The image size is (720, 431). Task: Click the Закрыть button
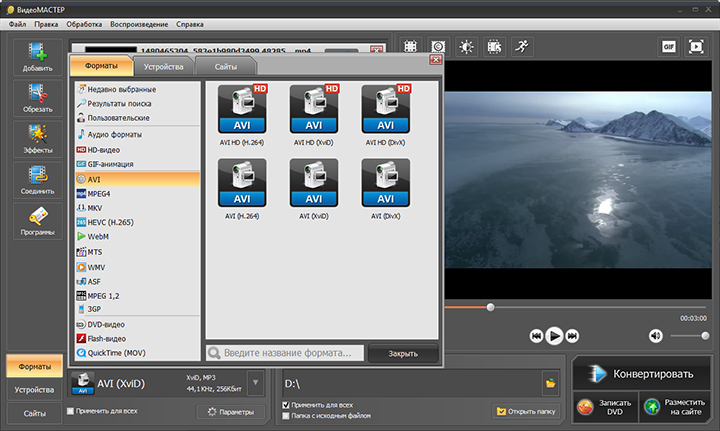coord(403,353)
